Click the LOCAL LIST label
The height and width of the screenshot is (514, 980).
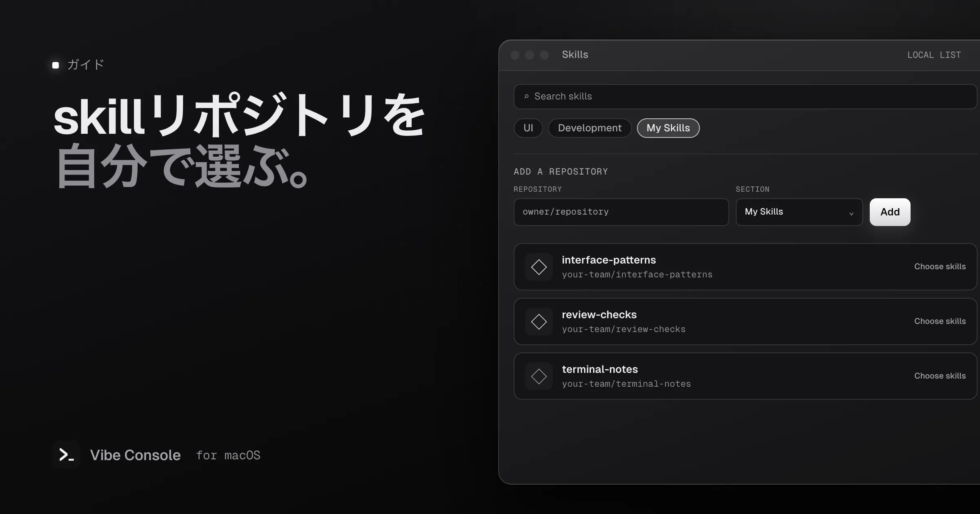coord(934,55)
